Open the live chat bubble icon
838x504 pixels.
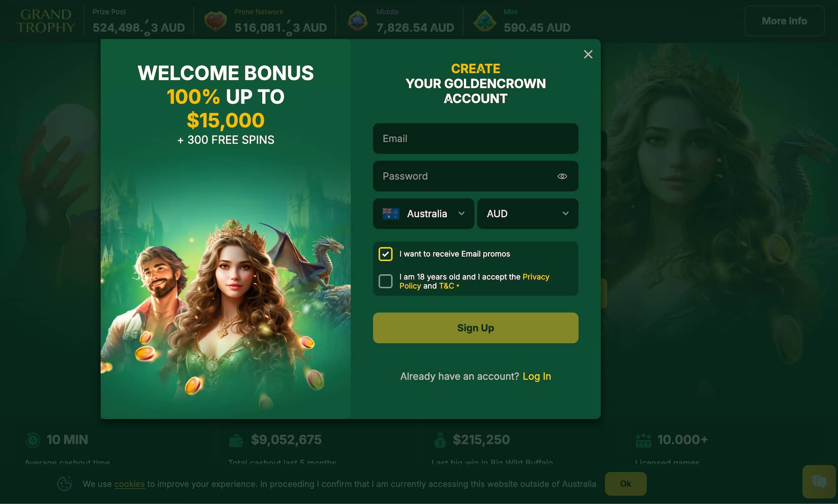click(x=819, y=481)
